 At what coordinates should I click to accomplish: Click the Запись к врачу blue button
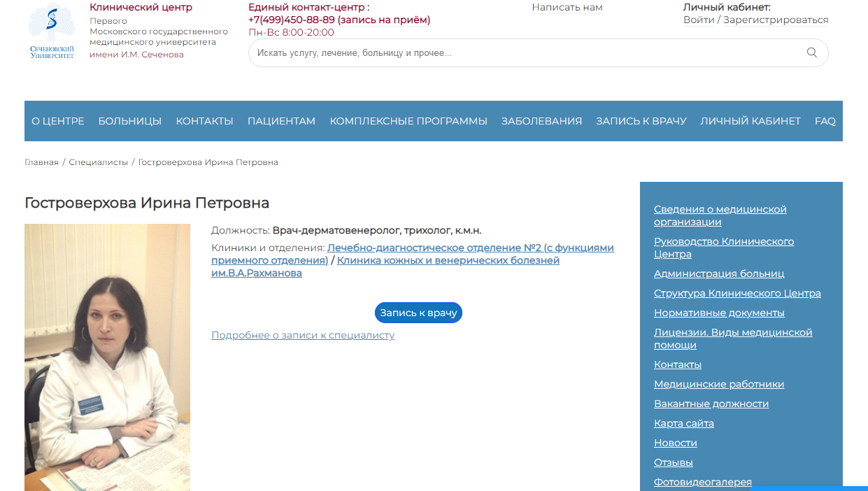pos(418,313)
